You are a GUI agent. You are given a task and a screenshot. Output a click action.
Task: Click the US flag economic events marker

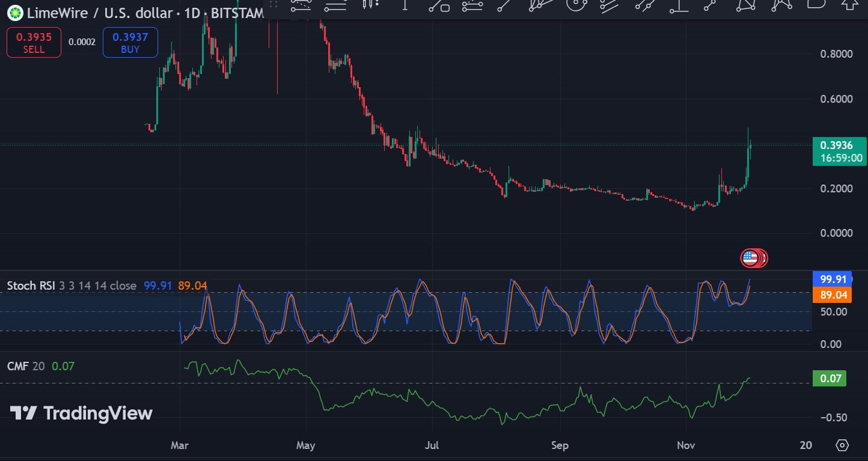click(750, 258)
